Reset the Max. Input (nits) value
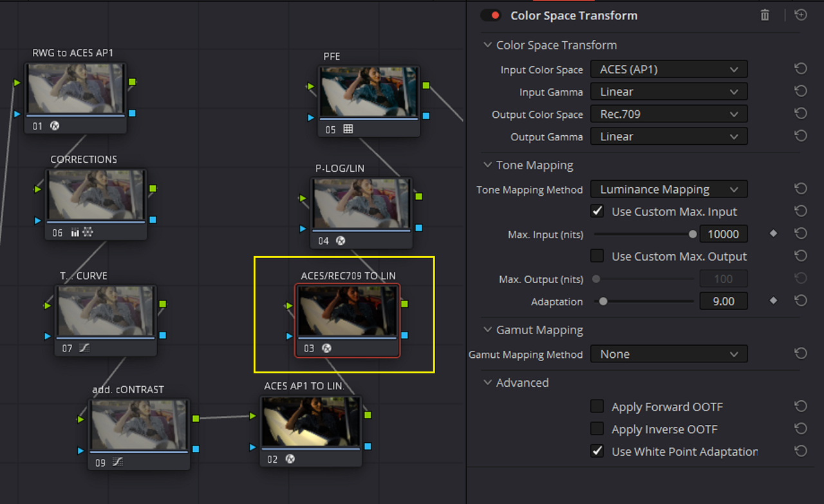This screenshot has width=824, height=504. 801,234
